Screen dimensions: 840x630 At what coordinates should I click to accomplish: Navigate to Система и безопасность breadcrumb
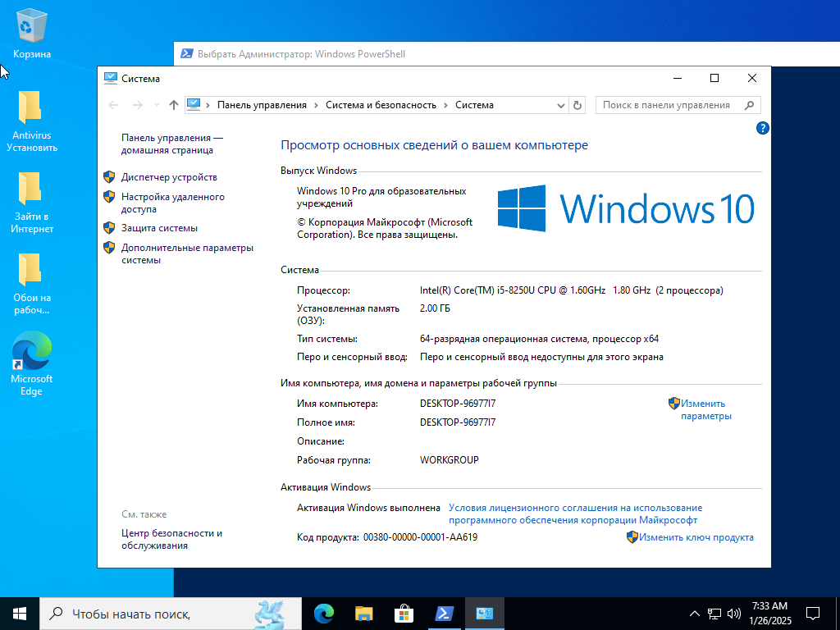tap(381, 105)
